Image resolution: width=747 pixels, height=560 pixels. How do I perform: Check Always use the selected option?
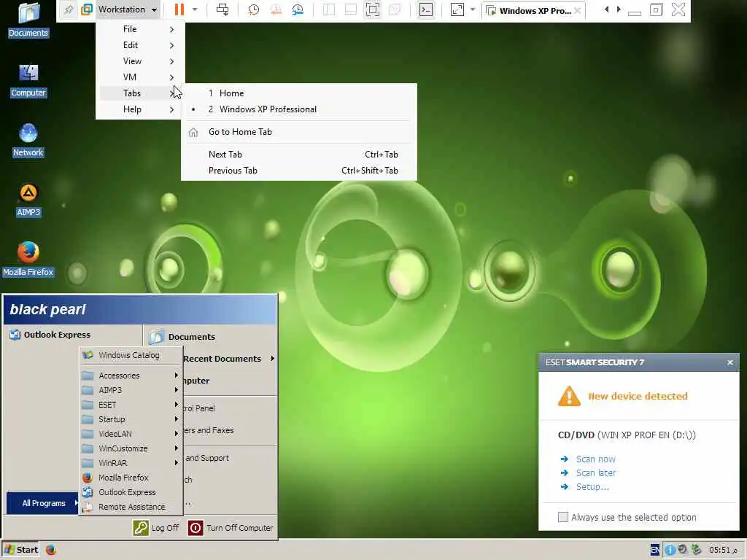[563, 518]
